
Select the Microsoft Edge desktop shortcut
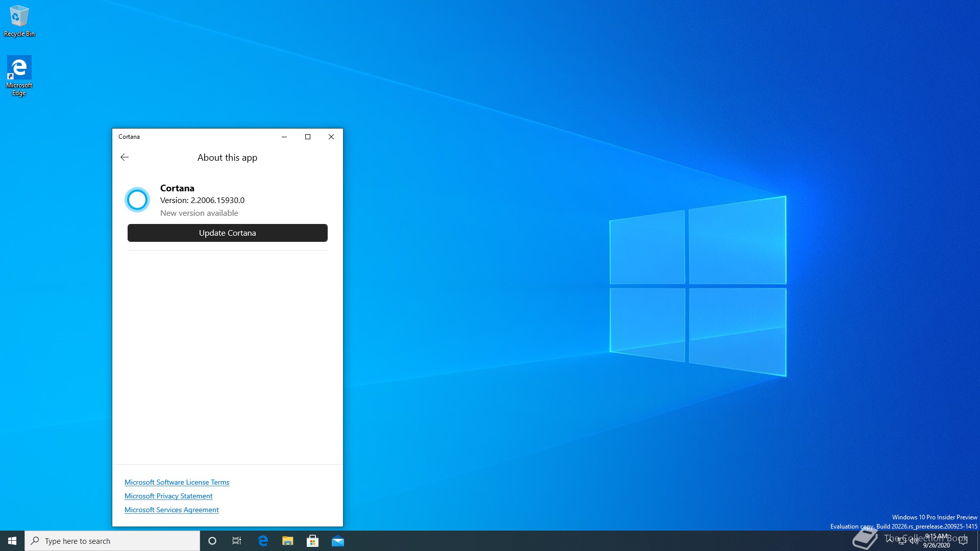point(19,76)
